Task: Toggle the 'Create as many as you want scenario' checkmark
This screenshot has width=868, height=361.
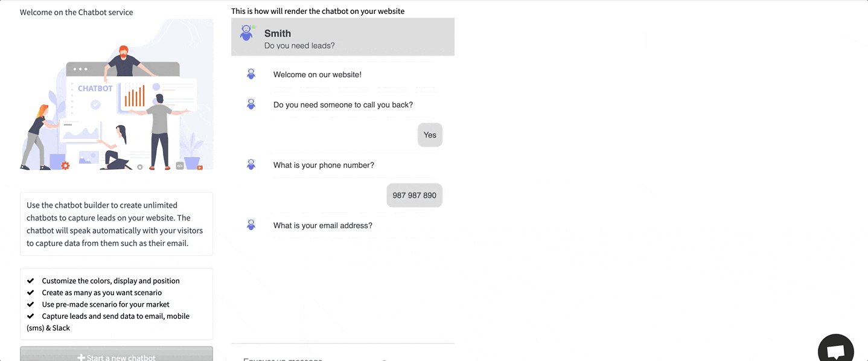Action: (31, 292)
